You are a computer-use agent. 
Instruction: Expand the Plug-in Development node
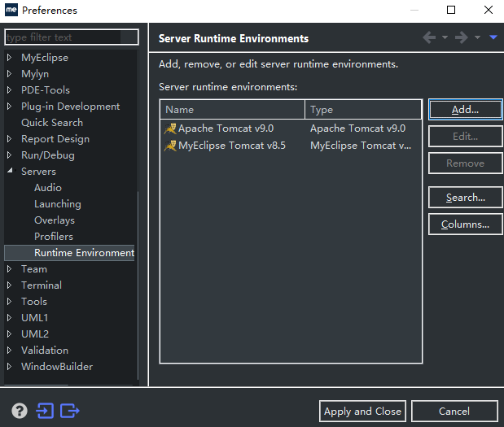(9, 107)
